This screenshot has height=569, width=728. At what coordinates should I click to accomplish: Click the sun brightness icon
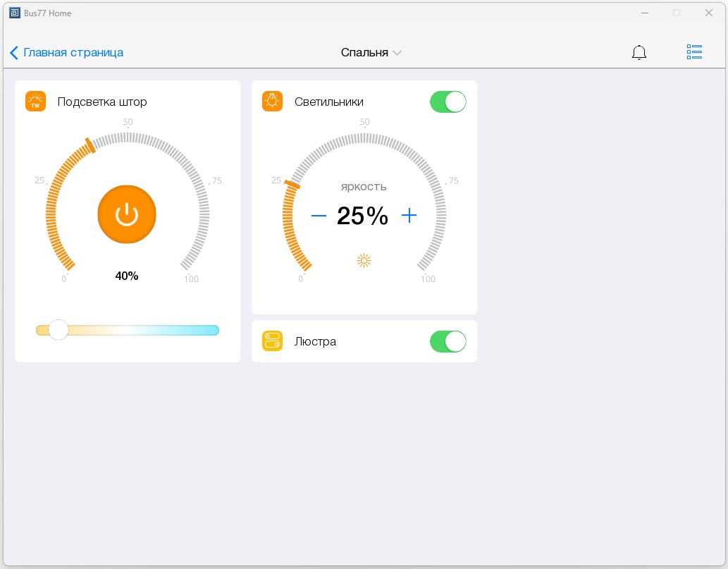364,261
